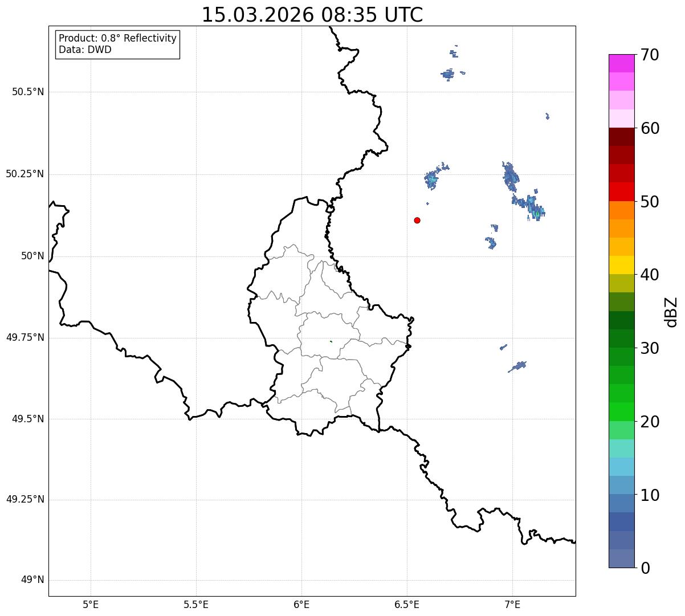
Task: Click the red radar location marker
Action: (417, 220)
